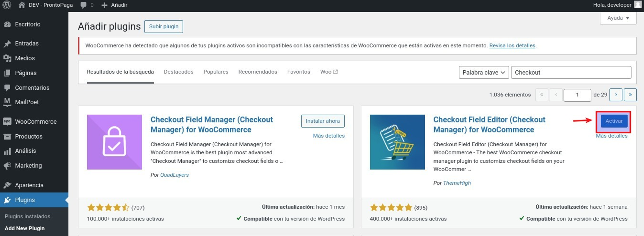Expand the Ayuda help dropdown
The image size is (644, 236).
click(x=618, y=18)
